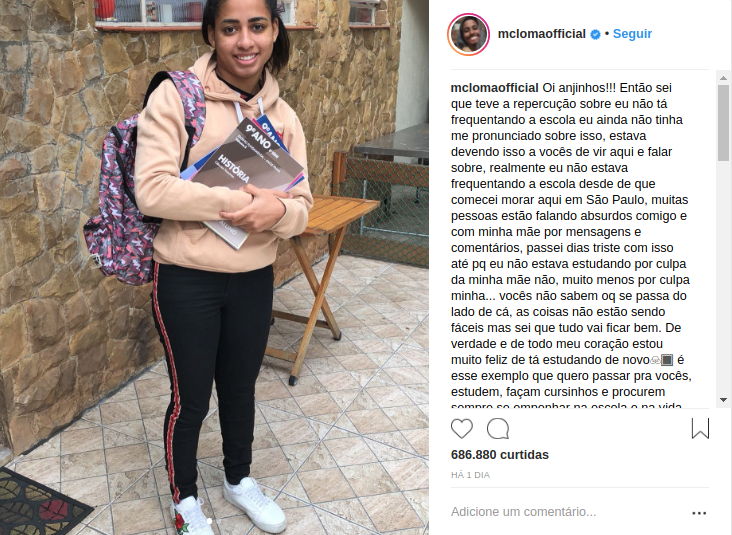Image resolution: width=732 pixels, height=535 pixels.
Task: Click the posted photo of the student
Action: tap(214, 268)
